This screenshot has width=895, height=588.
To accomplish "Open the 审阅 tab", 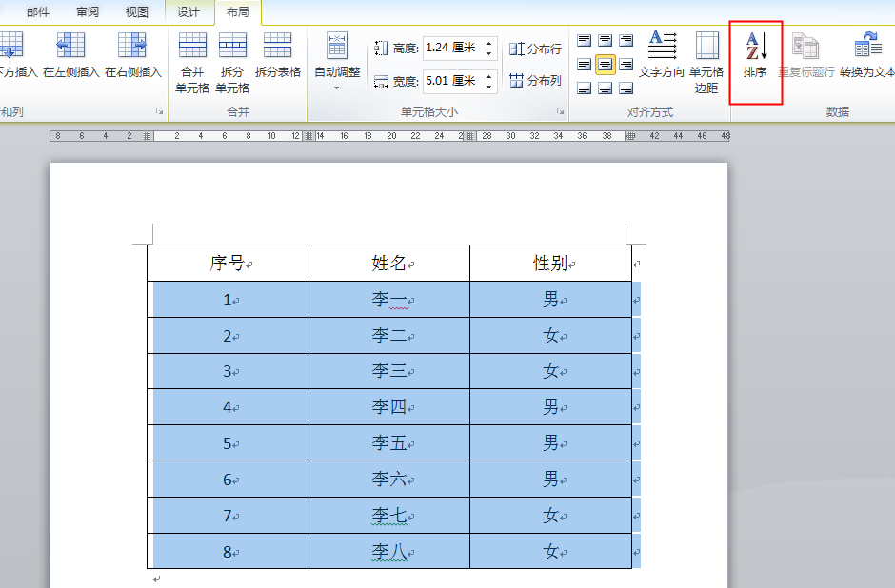I will [x=88, y=12].
